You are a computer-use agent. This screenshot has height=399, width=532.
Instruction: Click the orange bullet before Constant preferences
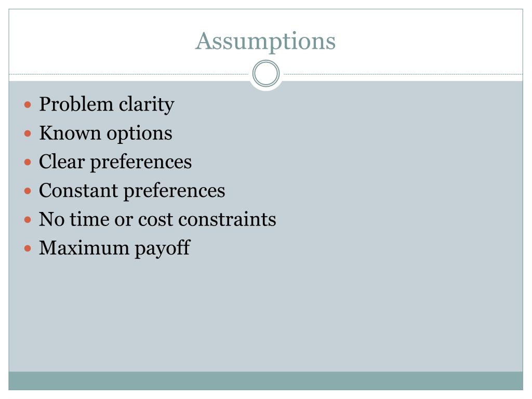pos(28,191)
